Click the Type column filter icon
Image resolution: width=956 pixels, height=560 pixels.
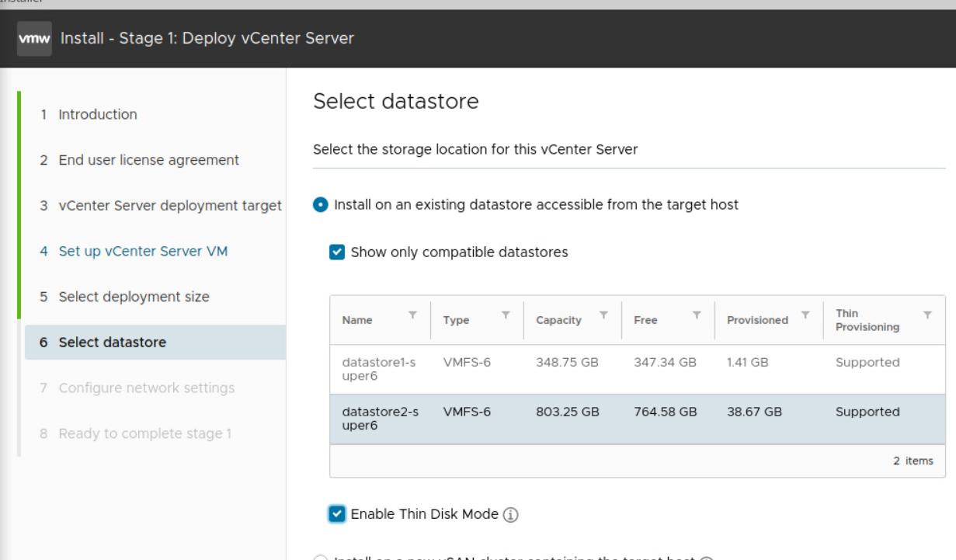[506, 315]
